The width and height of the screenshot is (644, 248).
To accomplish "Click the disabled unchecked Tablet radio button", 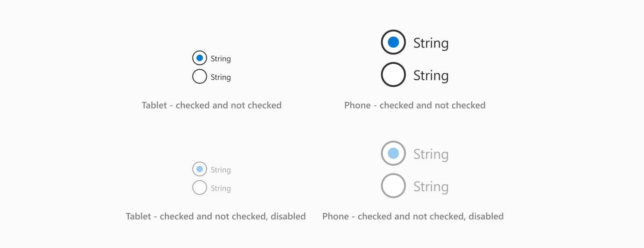I will point(199,188).
